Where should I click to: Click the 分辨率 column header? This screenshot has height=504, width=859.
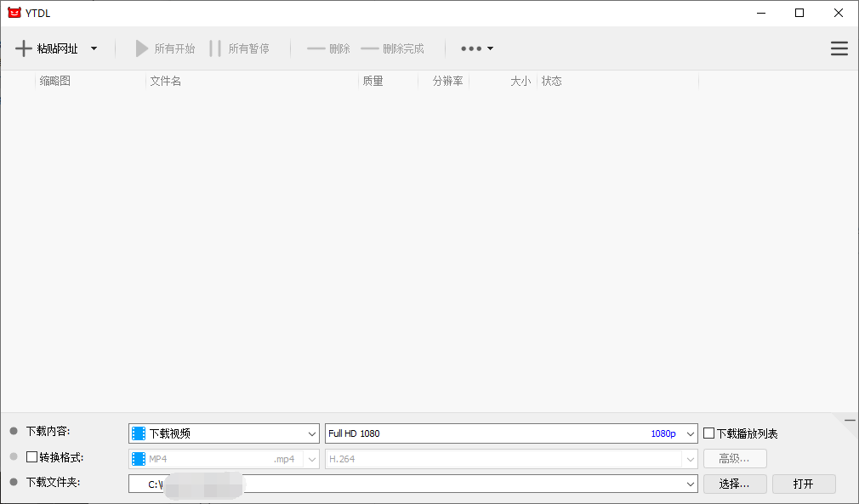click(x=447, y=81)
